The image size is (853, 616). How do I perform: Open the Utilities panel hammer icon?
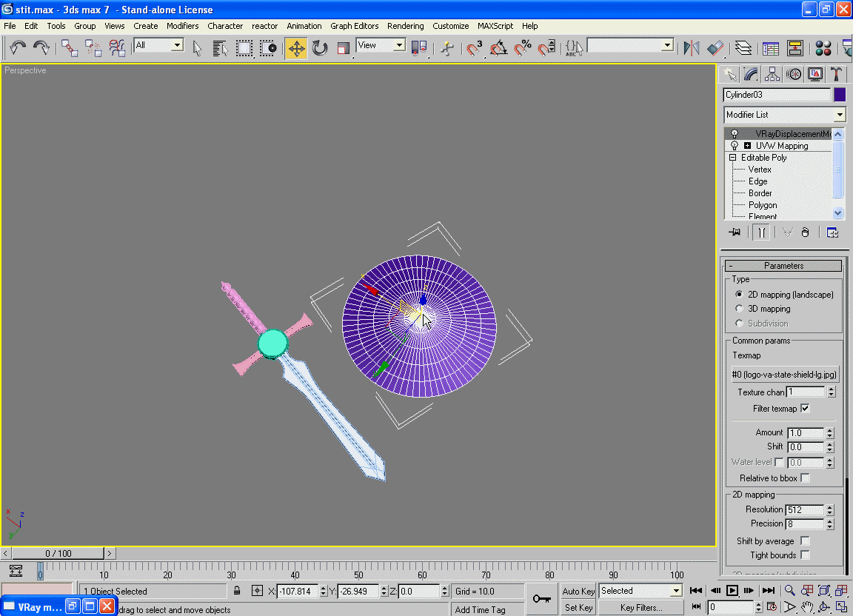coord(836,74)
